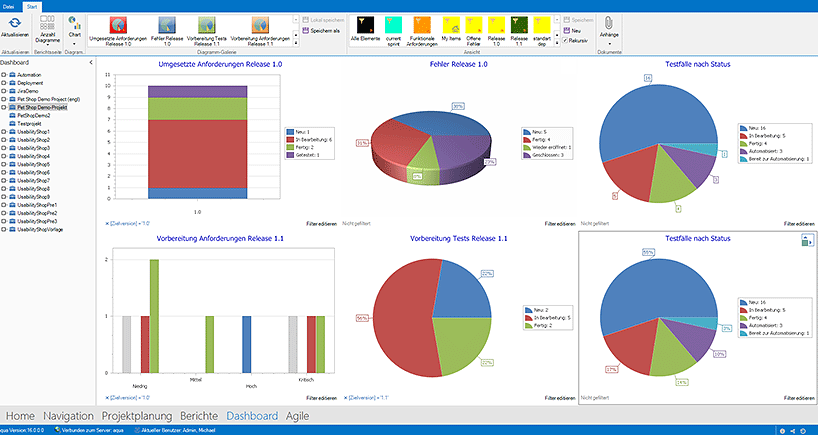Open the Anhänge paperclip icon
Viewport: 818px width, 435px height.
click(608, 28)
